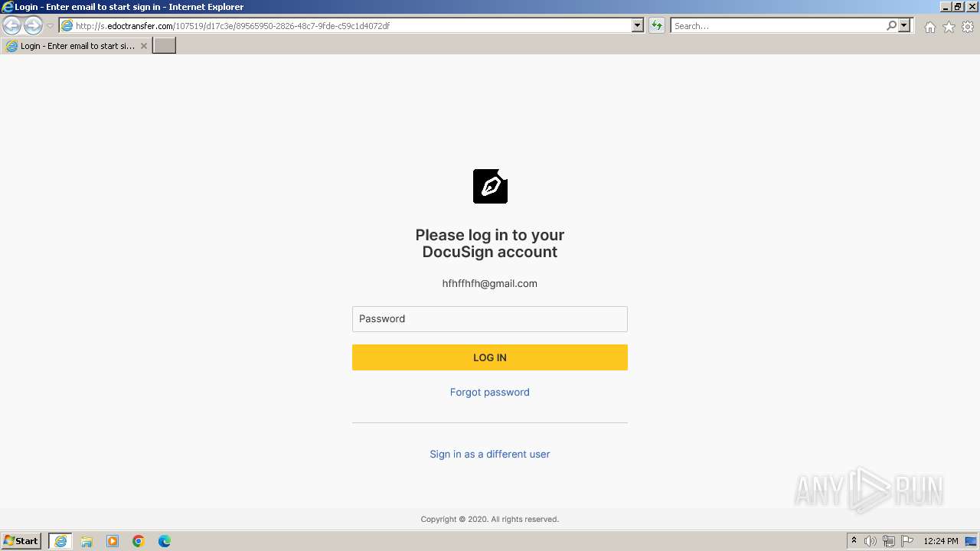Open the Action Center flag icon
The image size is (980, 551).
(x=907, y=541)
